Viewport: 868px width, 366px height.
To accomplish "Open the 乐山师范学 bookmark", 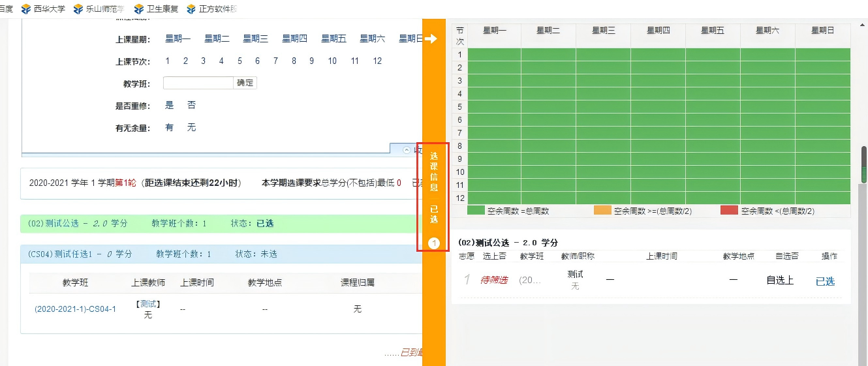I will [99, 9].
